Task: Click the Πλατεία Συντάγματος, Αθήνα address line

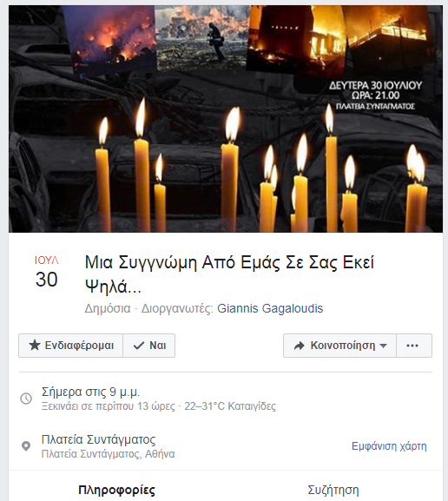Action: [108, 454]
